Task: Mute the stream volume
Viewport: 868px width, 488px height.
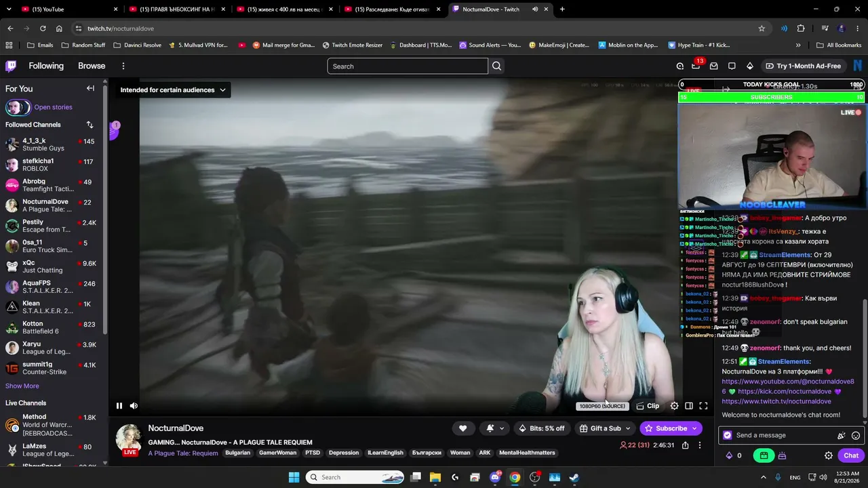Action: pos(134,406)
